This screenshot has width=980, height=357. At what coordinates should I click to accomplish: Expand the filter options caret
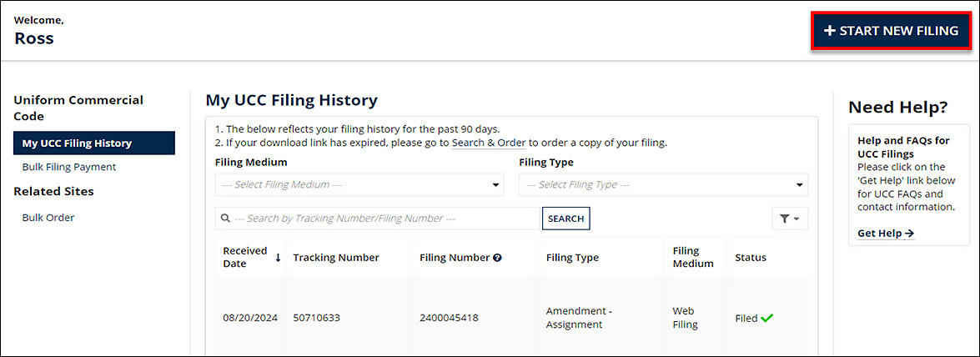pos(797,219)
